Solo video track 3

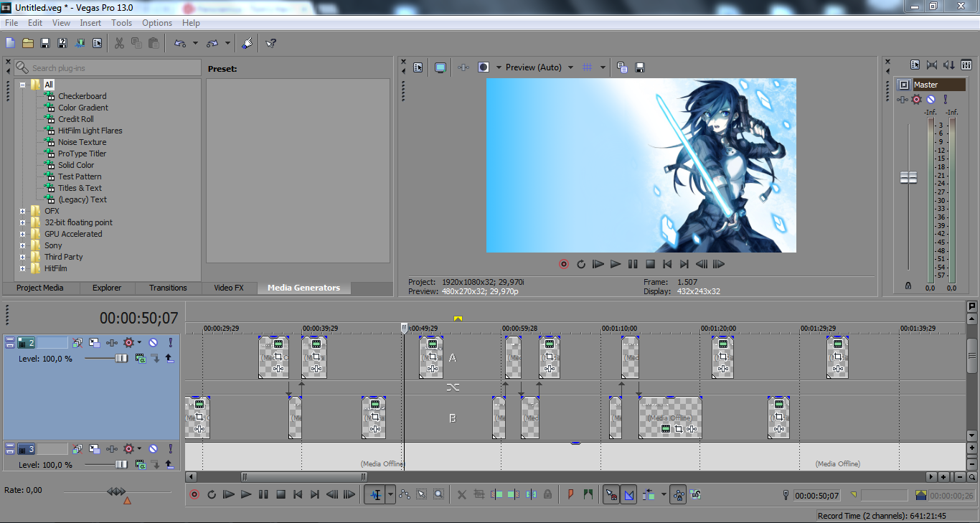(x=171, y=449)
